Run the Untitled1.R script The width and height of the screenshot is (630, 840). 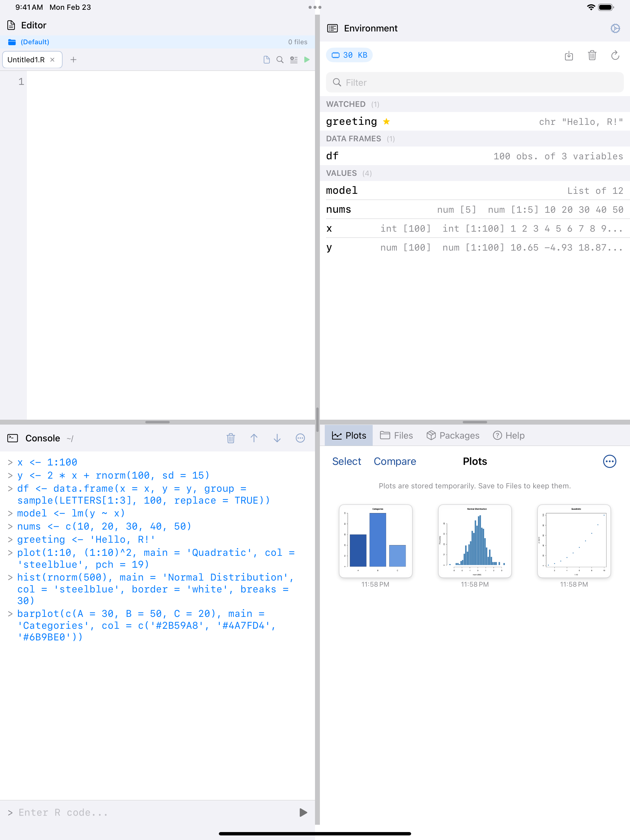(x=307, y=60)
